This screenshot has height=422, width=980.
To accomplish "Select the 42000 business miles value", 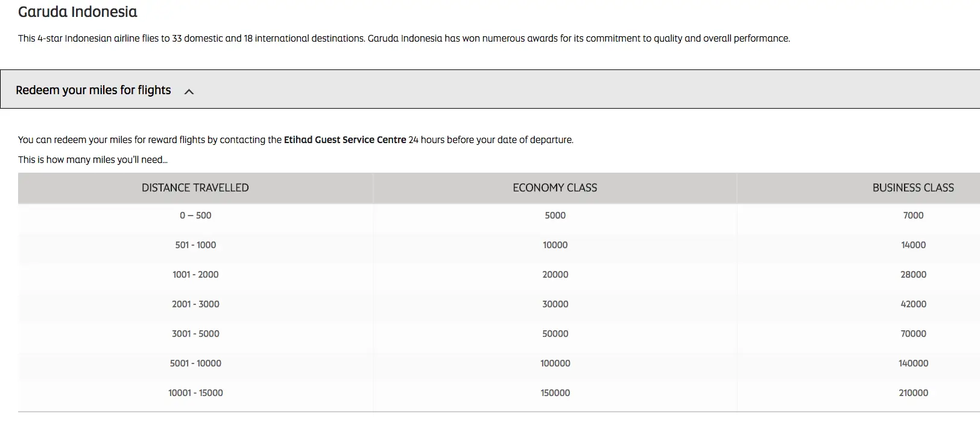I will [x=913, y=304].
